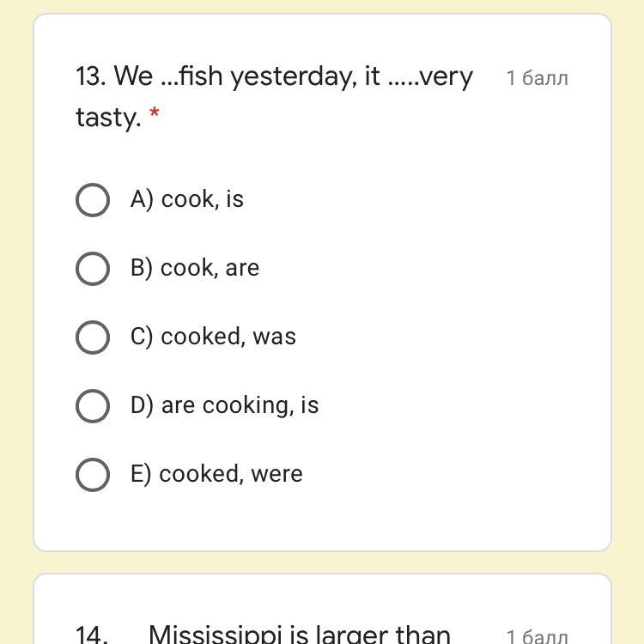Click the 'A) cook, is' answer label
The height and width of the screenshot is (644, 644).
click(x=187, y=199)
